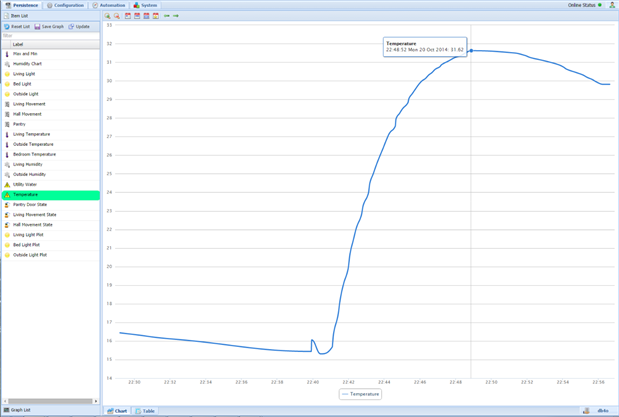Click the Living Temperature thermometer icon
619x417 pixels.
(7, 134)
